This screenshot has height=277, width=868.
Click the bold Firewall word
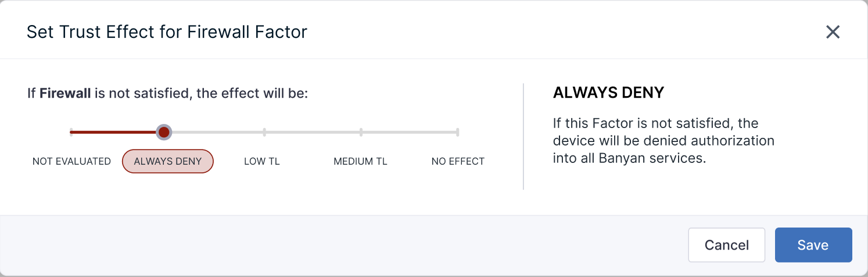[65, 93]
